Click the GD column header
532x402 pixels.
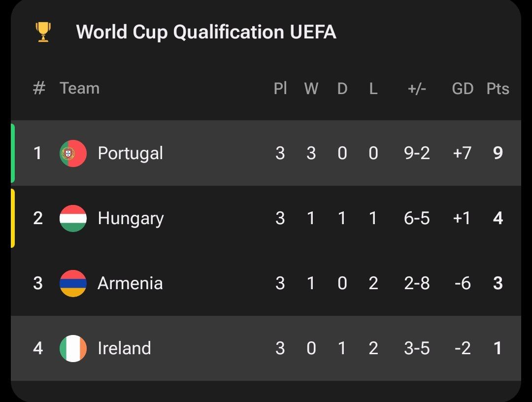pos(463,89)
